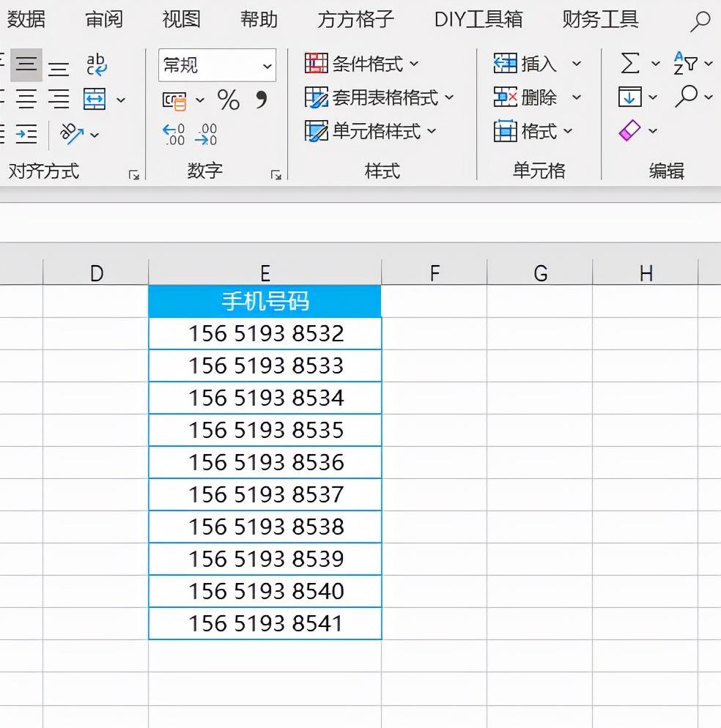Click the wrap text icon
721x728 pixels.
(x=97, y=64)
